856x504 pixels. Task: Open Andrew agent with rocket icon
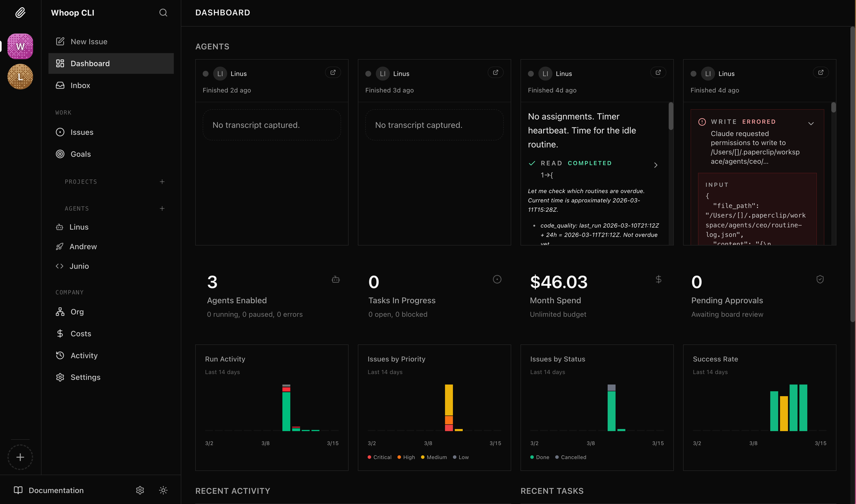83,246
